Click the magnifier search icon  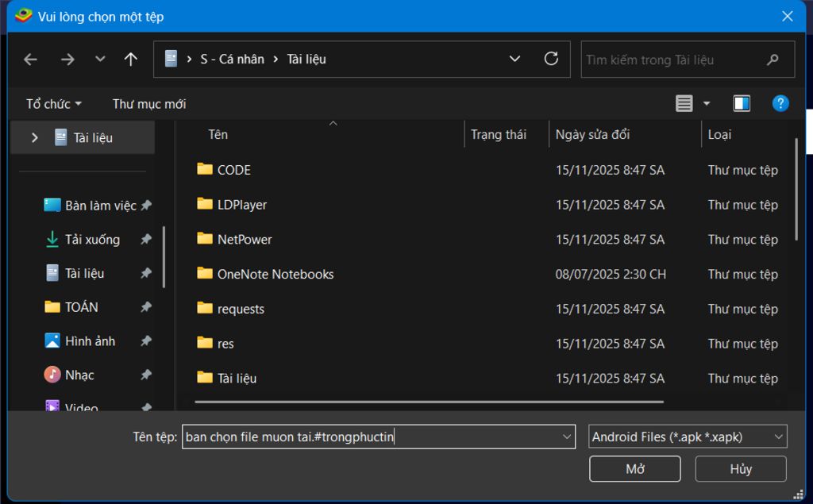point(773,60)
